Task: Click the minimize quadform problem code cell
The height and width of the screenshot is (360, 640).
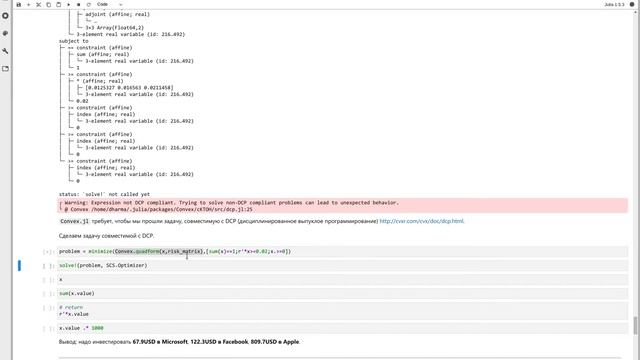Action: tap(342, 251)
